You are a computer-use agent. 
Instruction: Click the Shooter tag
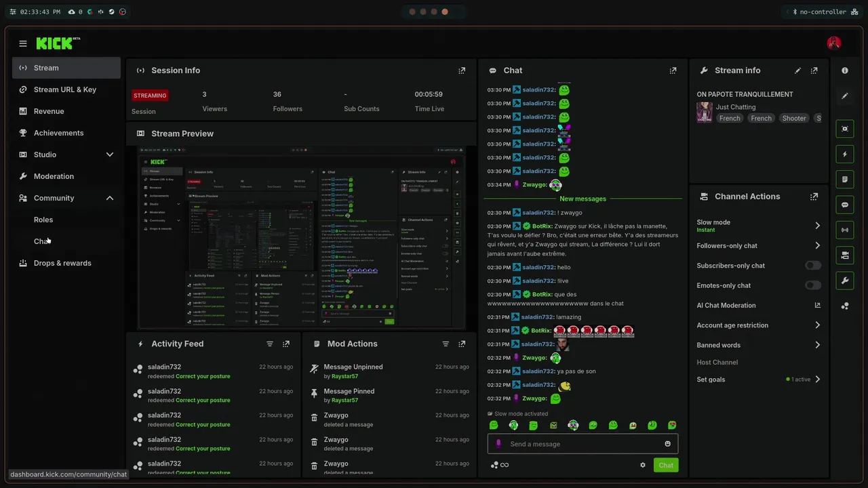(x=794, y=118)
